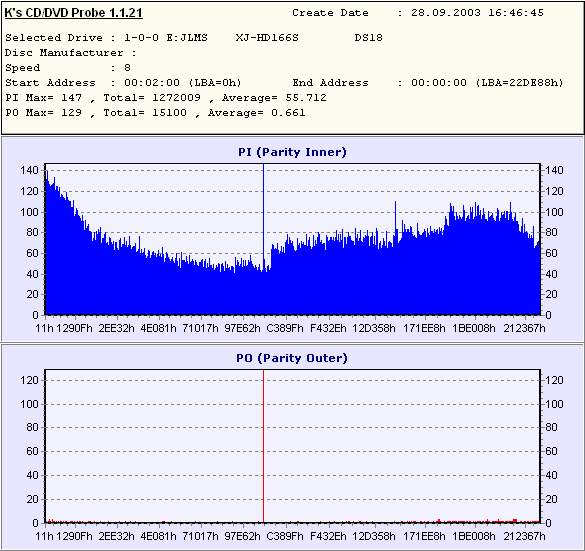The width and height of the screenshot is (585, 551).
Task: Click the 4E081h label on PI axis
Action: coord(159,328)
